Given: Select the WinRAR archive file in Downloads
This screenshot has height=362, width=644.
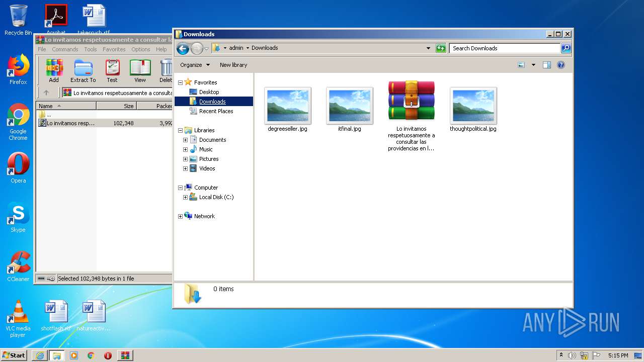Looking at the screenshot, I should [x=411, y=117].
